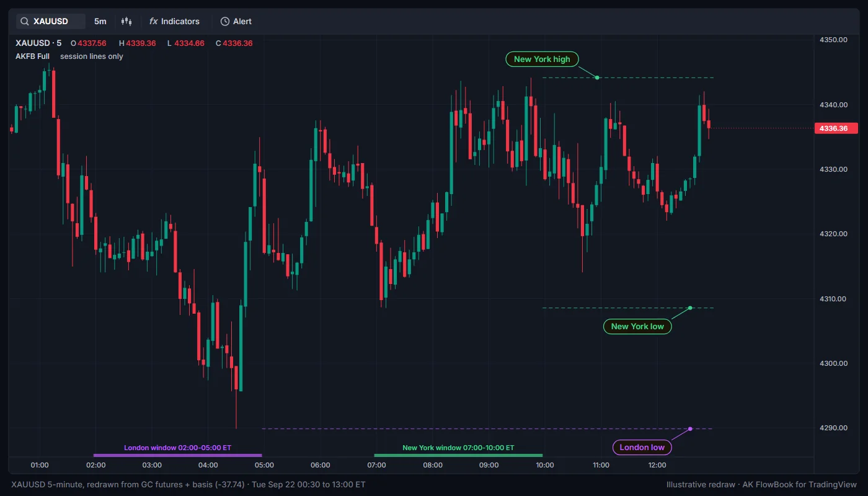868x496 pixels.
Task: Click the 12:00 time axis label
Action: point(657,465)
